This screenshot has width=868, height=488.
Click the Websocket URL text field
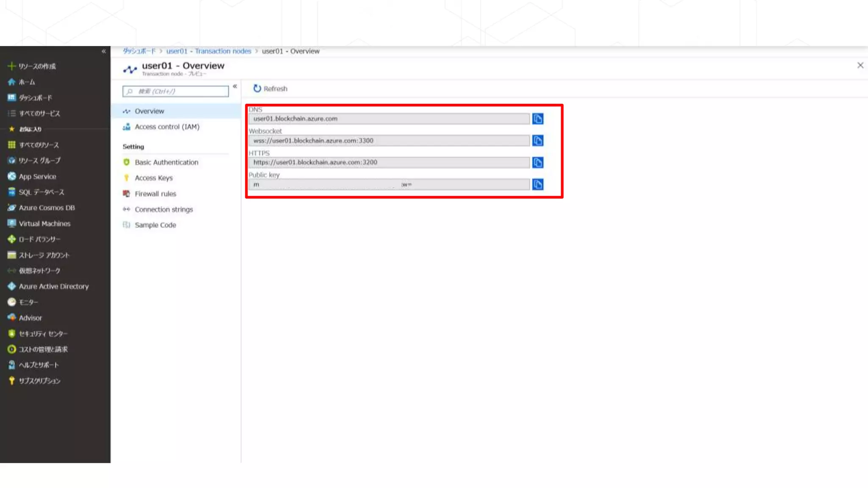(x=389, y=141)
